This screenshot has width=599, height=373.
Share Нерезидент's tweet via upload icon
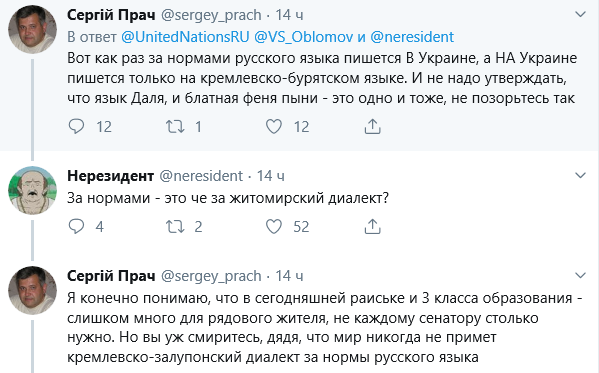pos(372,226)
